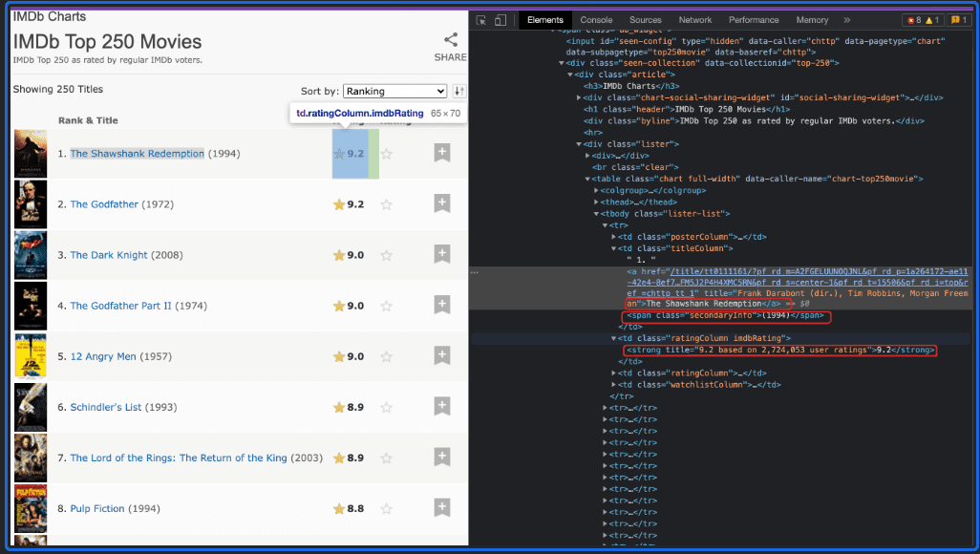The width and height of the screenshot is (980, 554).
Task: Toggle the device toolbar in DevTools
Action: (x=500, y=19)
